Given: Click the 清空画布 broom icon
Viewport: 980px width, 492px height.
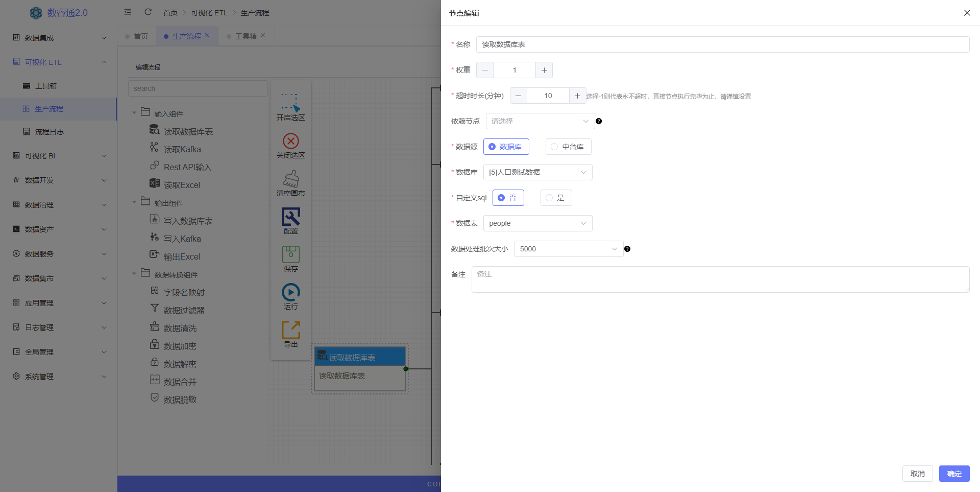Looking at the screenshot, I should [x=290, y=178].
